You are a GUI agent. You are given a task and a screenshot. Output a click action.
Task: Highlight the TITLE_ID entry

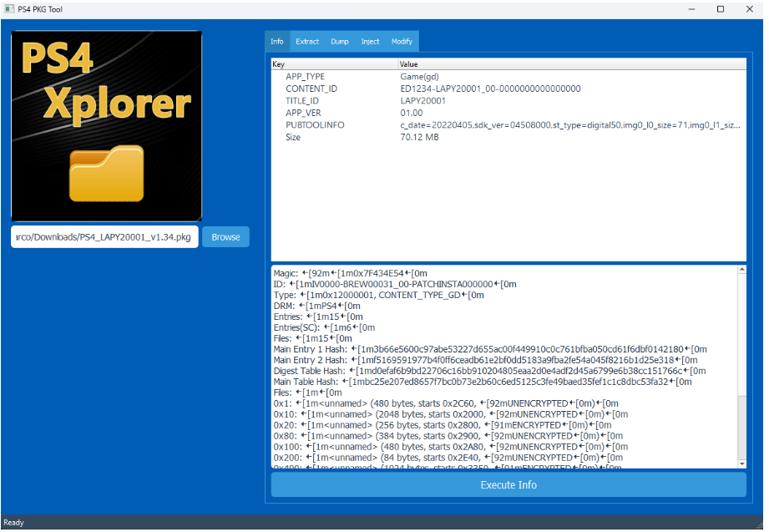coord(302,101)
